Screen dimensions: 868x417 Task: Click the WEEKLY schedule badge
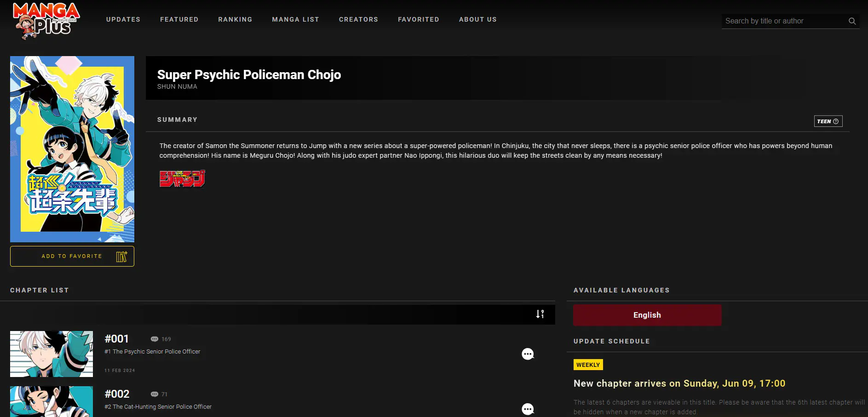pyautogui.click(x=588, y=365)
